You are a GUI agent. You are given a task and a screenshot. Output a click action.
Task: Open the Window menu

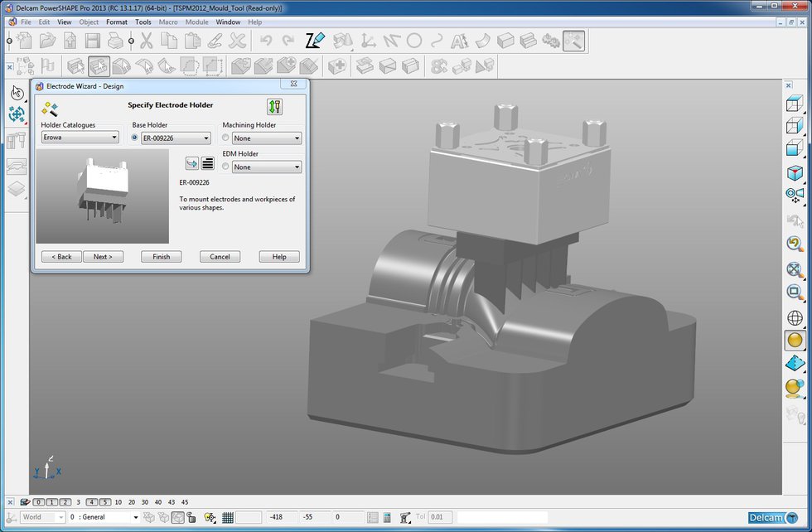coord(227,22)
